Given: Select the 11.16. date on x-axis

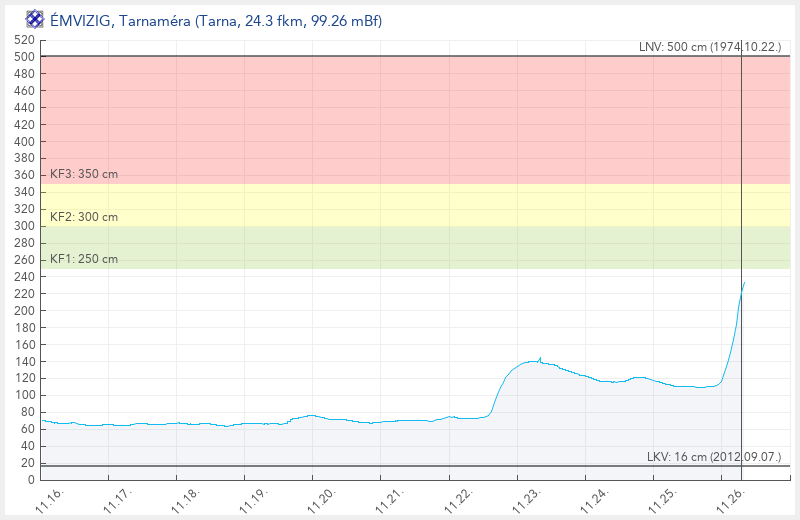Looking at the screenshot, I should pyautogui.click(x=52, y=497).
